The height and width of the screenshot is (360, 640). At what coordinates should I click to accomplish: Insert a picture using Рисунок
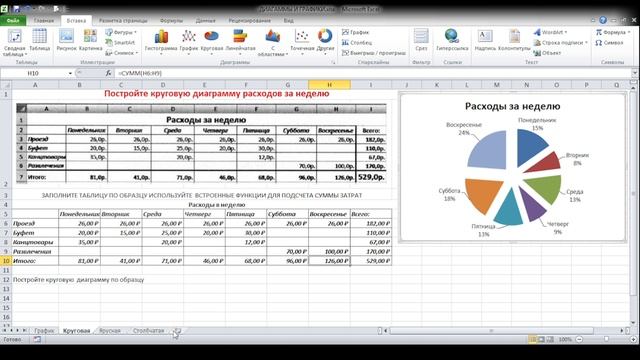tap(66, 40)
